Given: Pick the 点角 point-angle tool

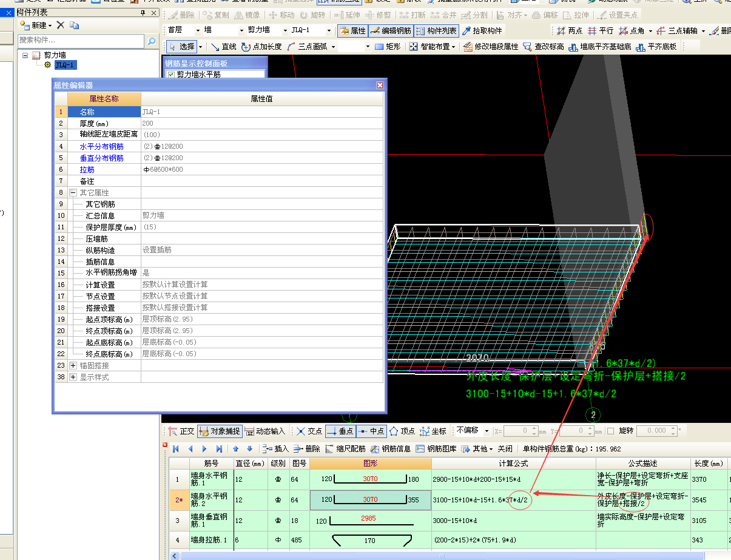Looking at the screenshot, I should (632, 30).
